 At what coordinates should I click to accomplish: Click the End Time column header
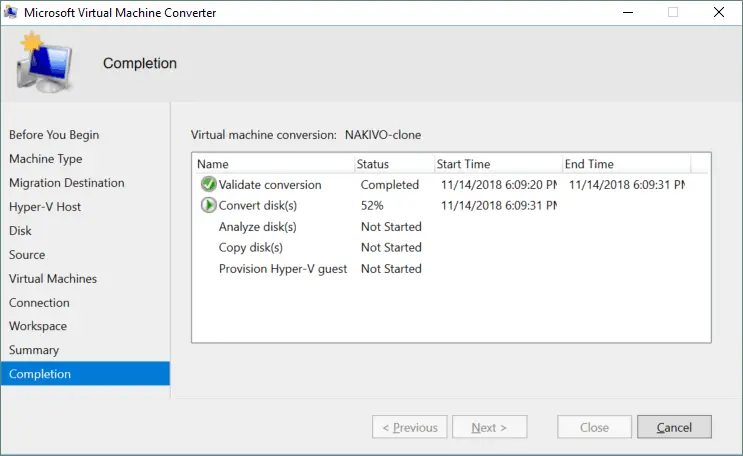point(626,164)
